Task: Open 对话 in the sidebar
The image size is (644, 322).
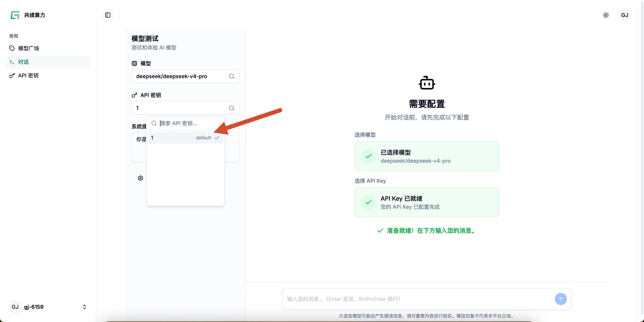Action: pos(48,62)
